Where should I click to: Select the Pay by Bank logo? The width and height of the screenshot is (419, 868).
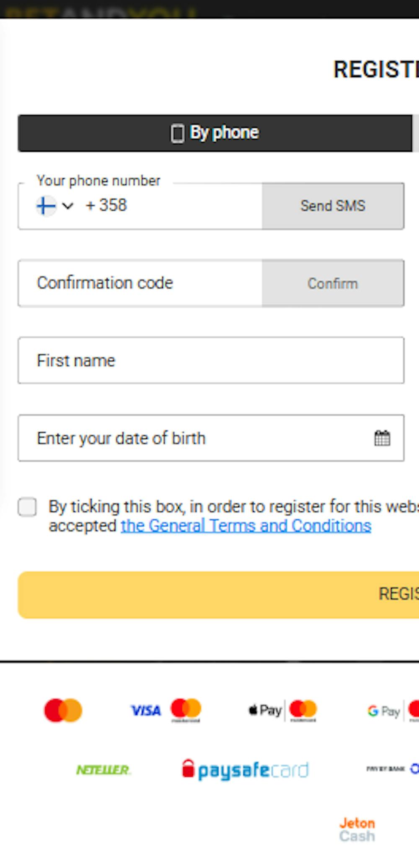[x=393, y=769]
